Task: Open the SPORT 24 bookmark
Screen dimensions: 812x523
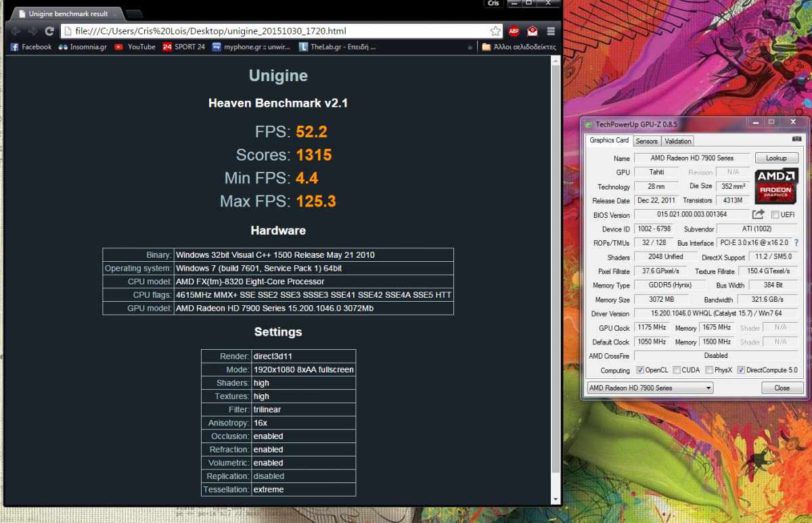Action: point(184,47)
